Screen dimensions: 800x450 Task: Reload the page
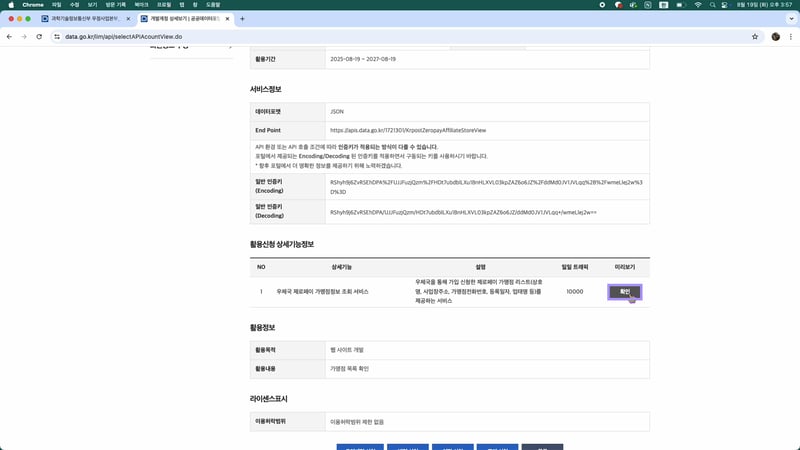(x=39, y=37)
